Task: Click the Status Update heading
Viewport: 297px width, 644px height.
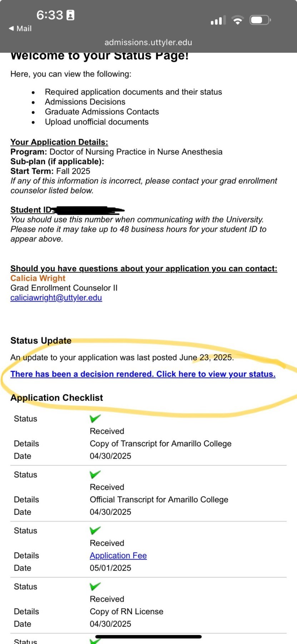Action: (x=41, y=341)
